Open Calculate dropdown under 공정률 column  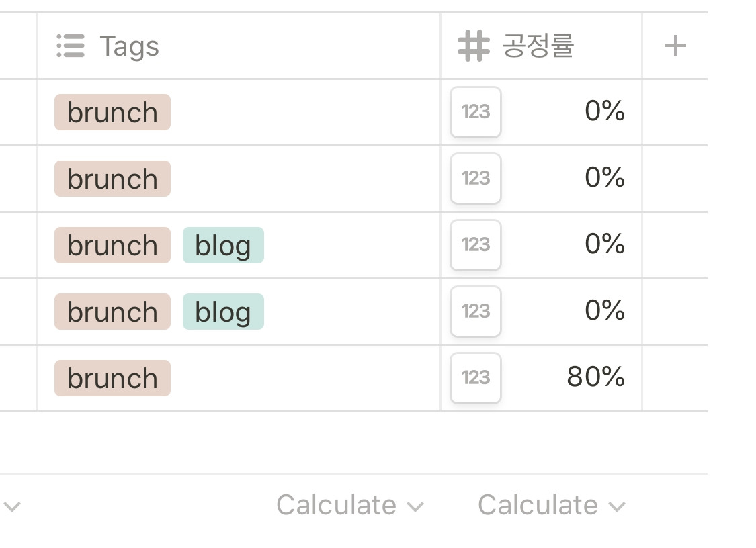pos(552,505)
